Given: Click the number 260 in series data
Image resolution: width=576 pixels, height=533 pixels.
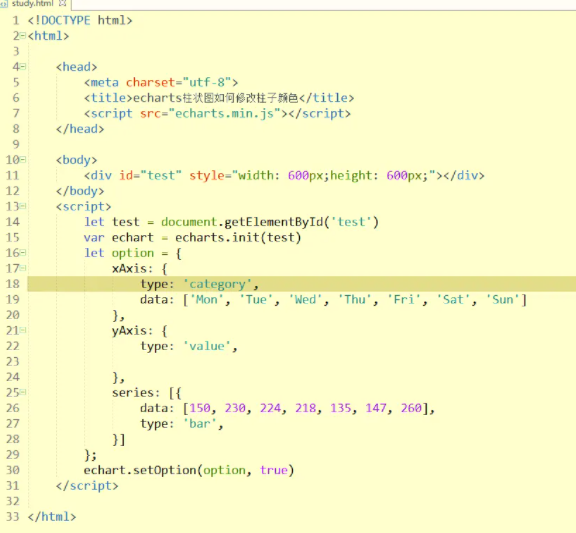Looking at the screenshot, I should pos(411,408).
